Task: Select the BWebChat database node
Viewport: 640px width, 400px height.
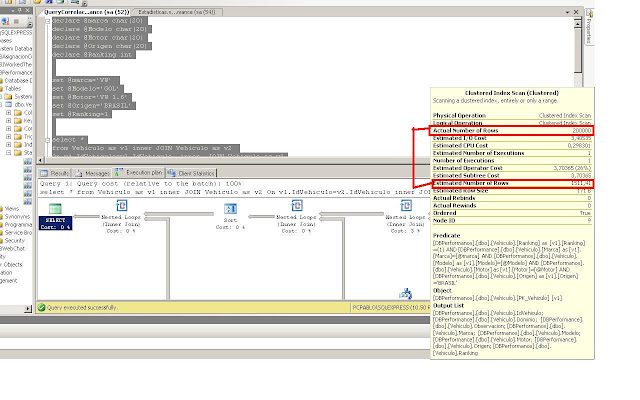Action: point(13,249)
